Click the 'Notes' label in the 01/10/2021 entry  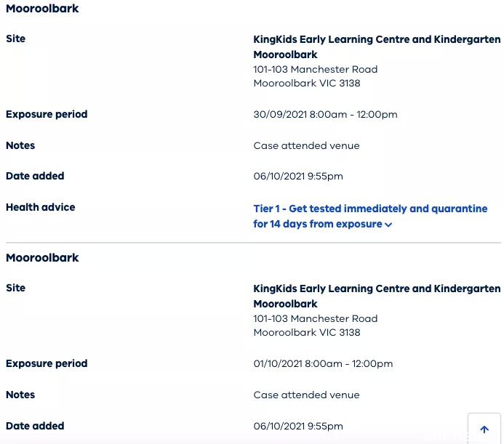(x=20, y=395)
